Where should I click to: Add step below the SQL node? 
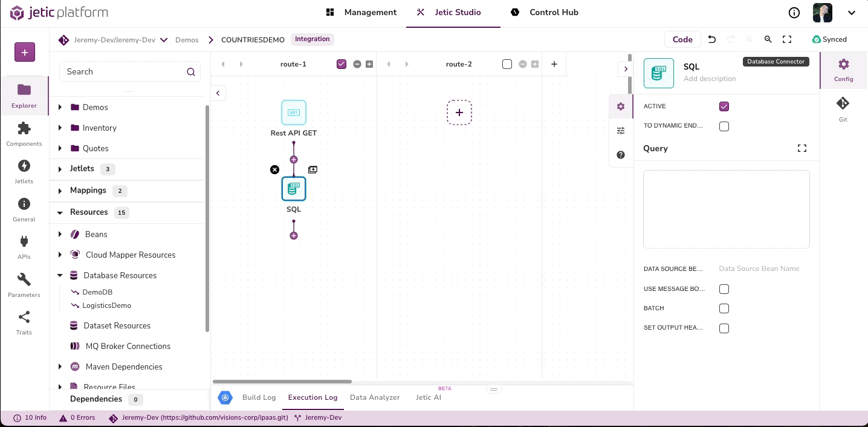pos(294,235)
